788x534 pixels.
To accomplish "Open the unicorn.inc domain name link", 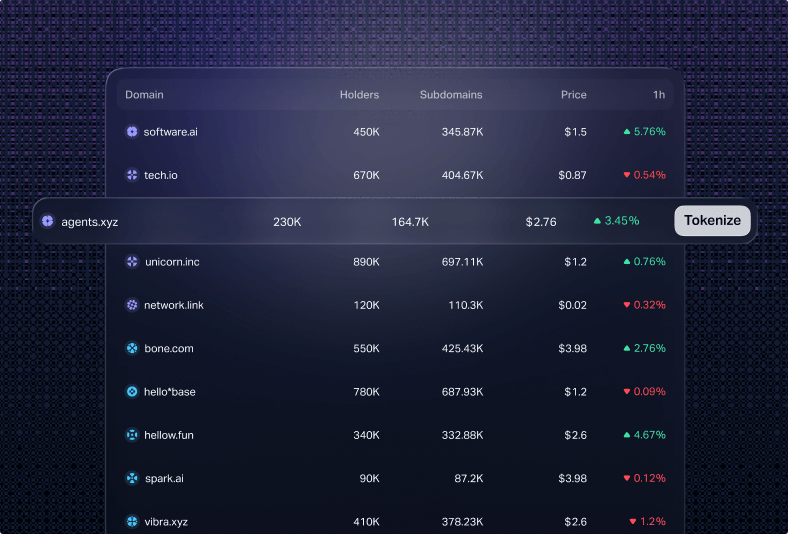I will (x=172, y=262).
